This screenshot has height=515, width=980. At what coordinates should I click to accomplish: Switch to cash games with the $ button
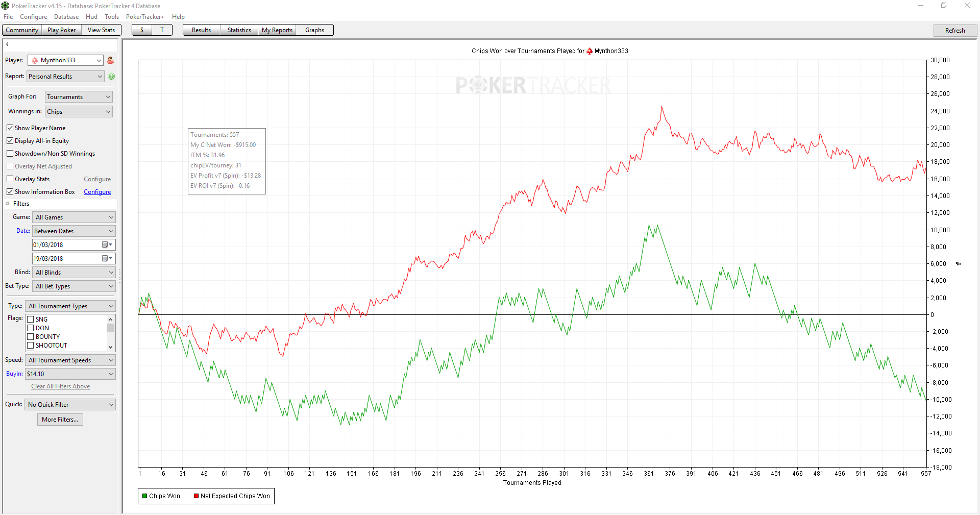[142, 30]
